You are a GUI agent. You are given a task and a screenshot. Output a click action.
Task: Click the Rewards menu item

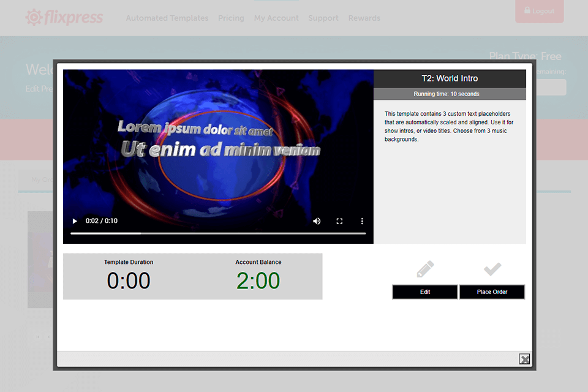coord(364,18)
